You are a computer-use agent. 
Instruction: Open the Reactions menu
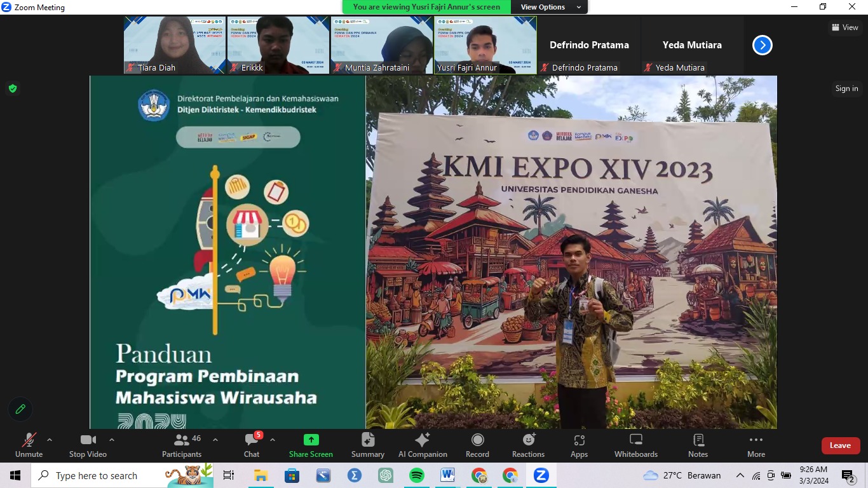tap(528, 445)
